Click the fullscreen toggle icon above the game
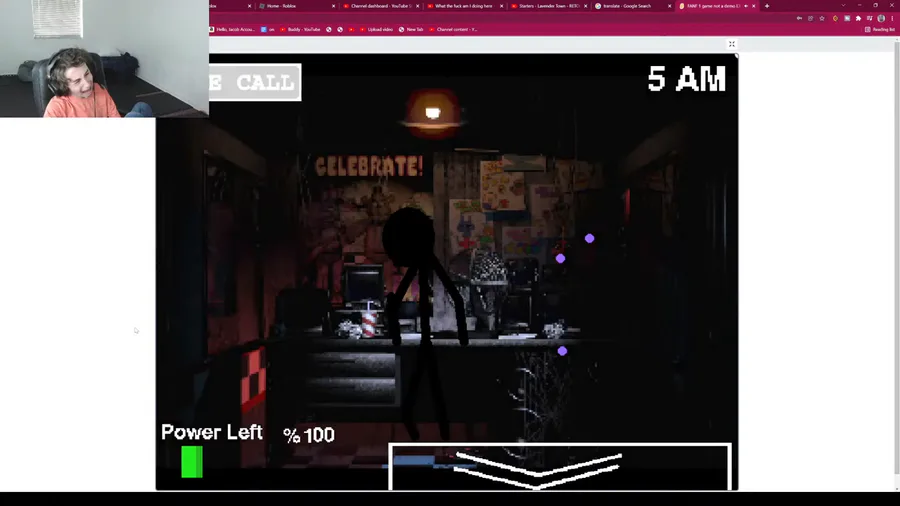900x506 pixels. (x=731, y=44)
